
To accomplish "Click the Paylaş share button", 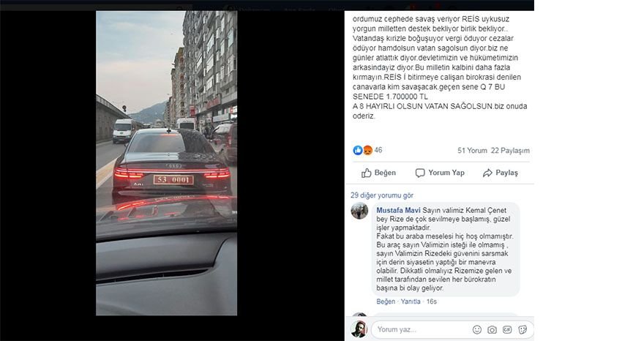I will [x=501, y=173].
